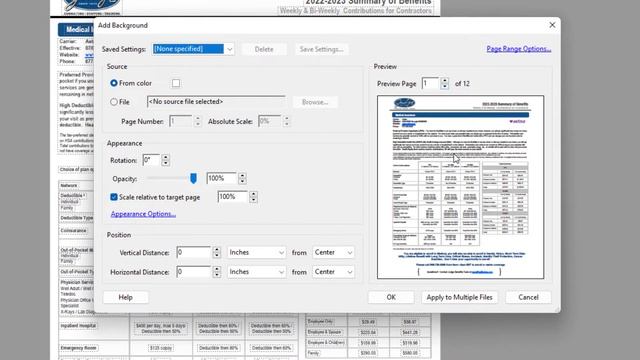Screen dimensions: 640x360
Task: Select the File source radio button
Action: (x=114, y=102)
